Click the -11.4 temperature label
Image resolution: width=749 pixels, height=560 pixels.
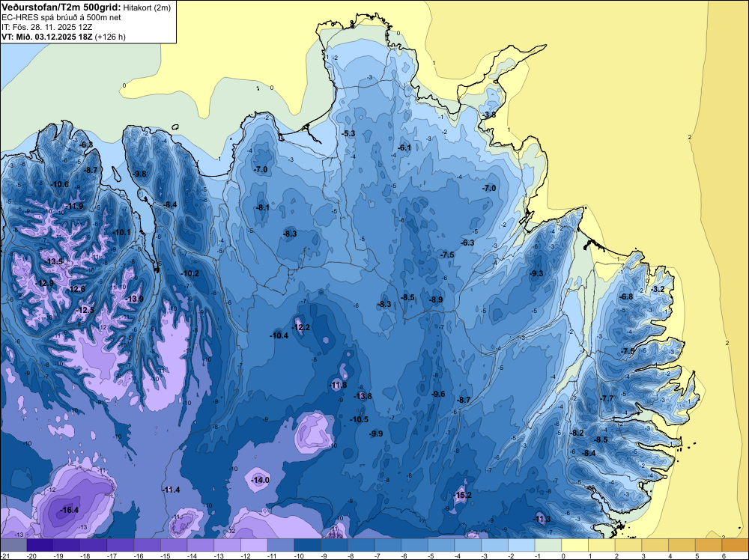(171, 490)
